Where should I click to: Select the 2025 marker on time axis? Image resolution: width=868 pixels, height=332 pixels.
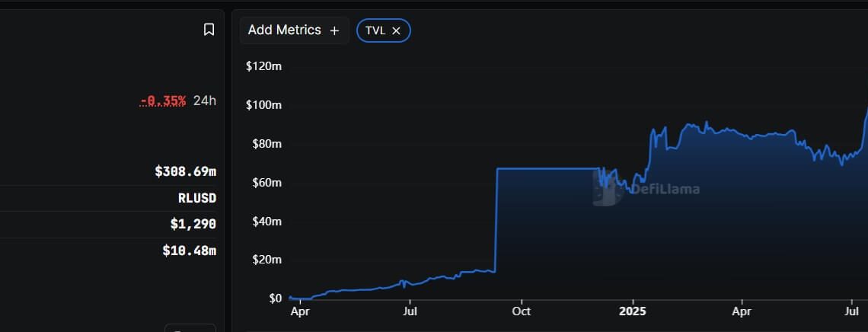(631, 311)
